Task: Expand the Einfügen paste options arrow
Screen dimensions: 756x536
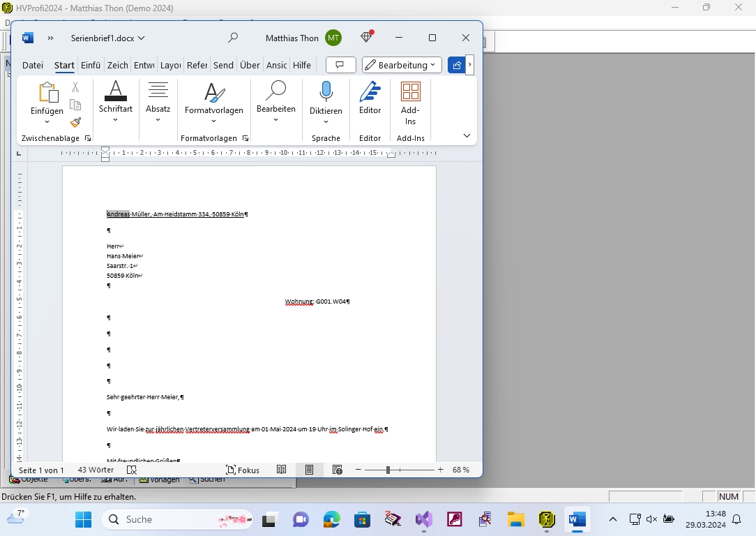Action: coord(47,121)
